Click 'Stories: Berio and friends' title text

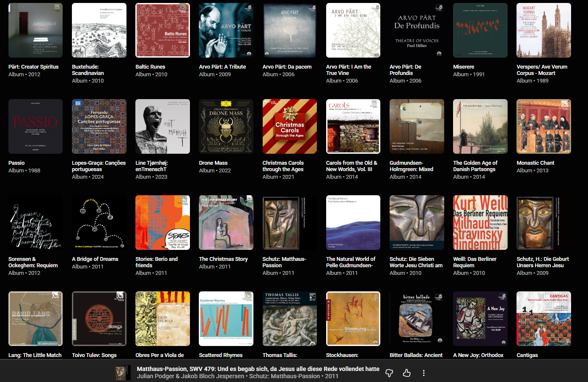pos(157,262)
